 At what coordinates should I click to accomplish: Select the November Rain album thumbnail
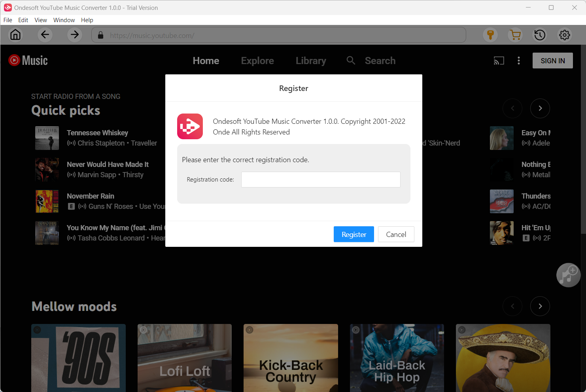coord(47,201)
